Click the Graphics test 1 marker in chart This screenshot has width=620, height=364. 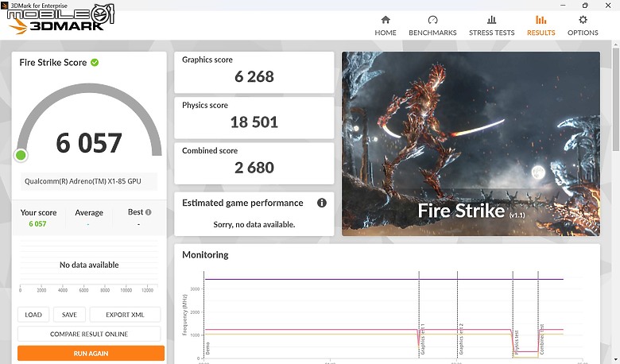422,339
